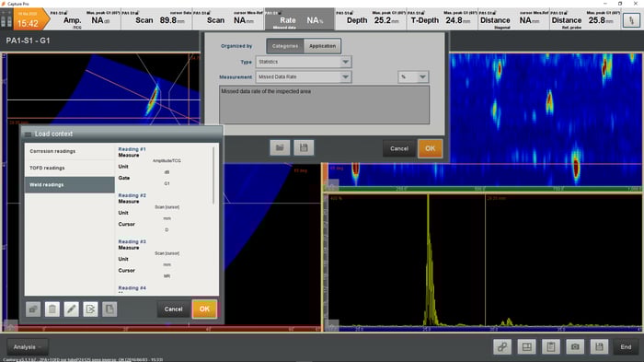Click the T-Depth 24.8 mm reading field
The image size is (644, 362).
[442, 19]
